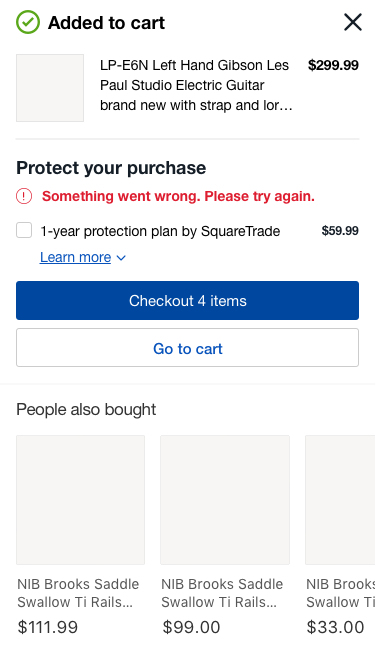Image resolution: width=375 pixels, height=667 pixels.
Task: Expand the Learn more chevron arrow
Action: 121,258
